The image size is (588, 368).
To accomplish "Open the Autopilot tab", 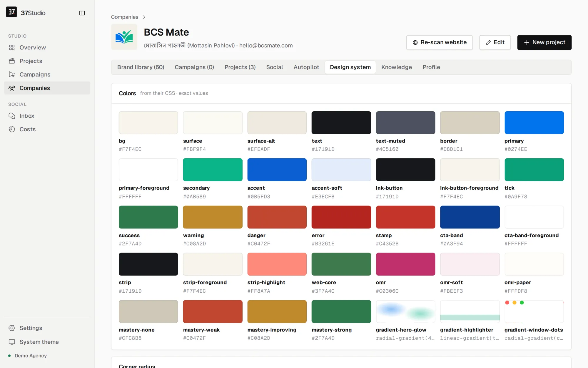I will (306, 67).
